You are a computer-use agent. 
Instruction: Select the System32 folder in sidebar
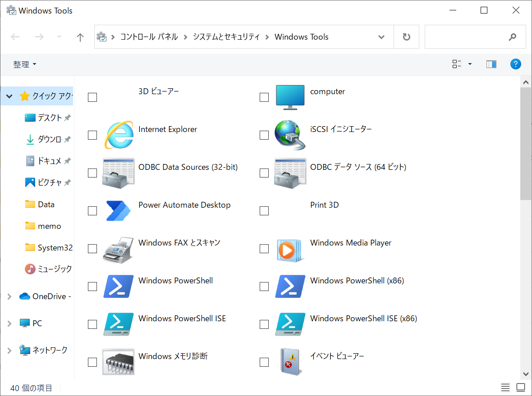[49, 248]
